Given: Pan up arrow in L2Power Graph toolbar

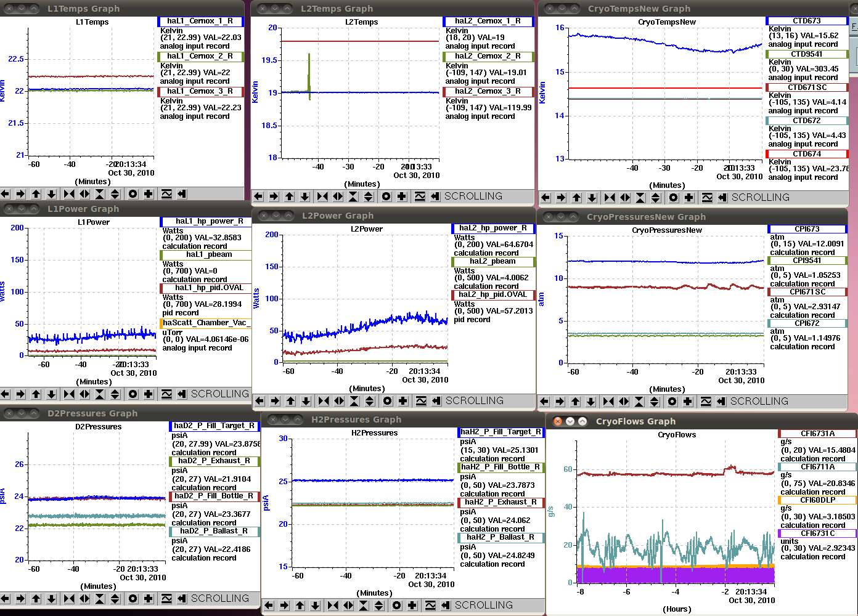Looking at the screenshot, I should 290,401.
